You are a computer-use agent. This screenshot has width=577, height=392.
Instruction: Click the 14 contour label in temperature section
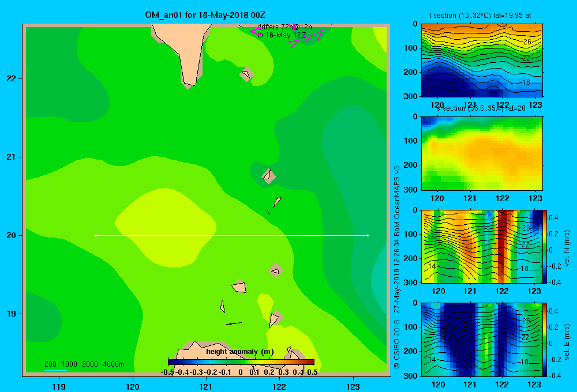431,80
